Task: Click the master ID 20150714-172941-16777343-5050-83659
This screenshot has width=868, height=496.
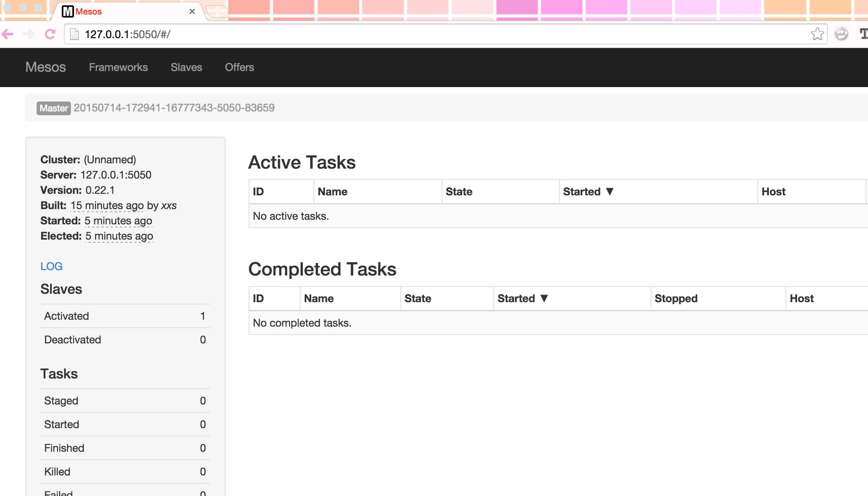Action: coord(174,108)
